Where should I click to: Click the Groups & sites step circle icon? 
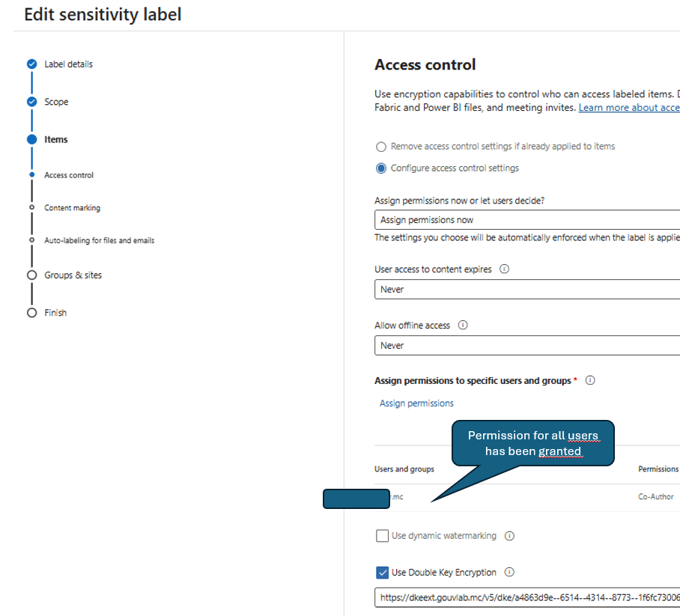[31, 275]
